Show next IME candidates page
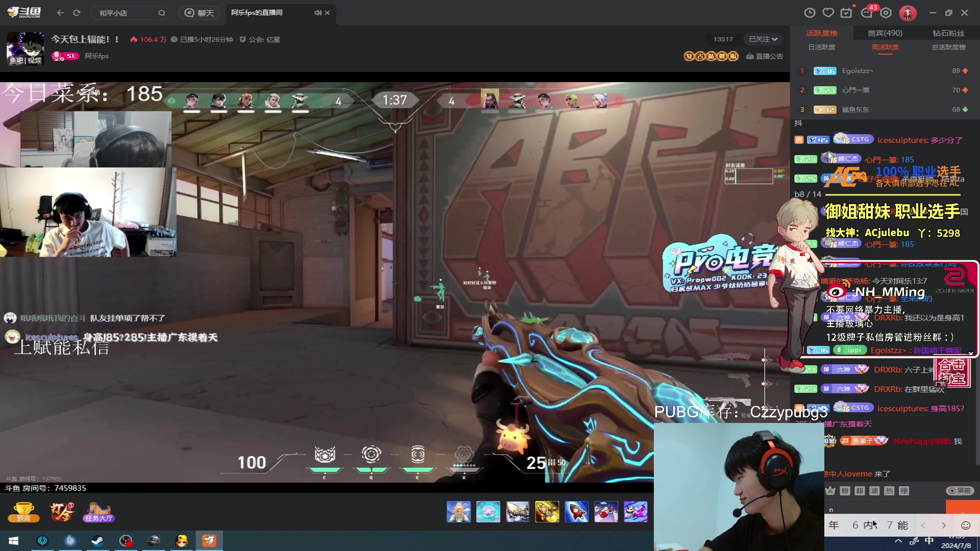The height and width of the screenshot is (551, 980). [x=944, y=525]
